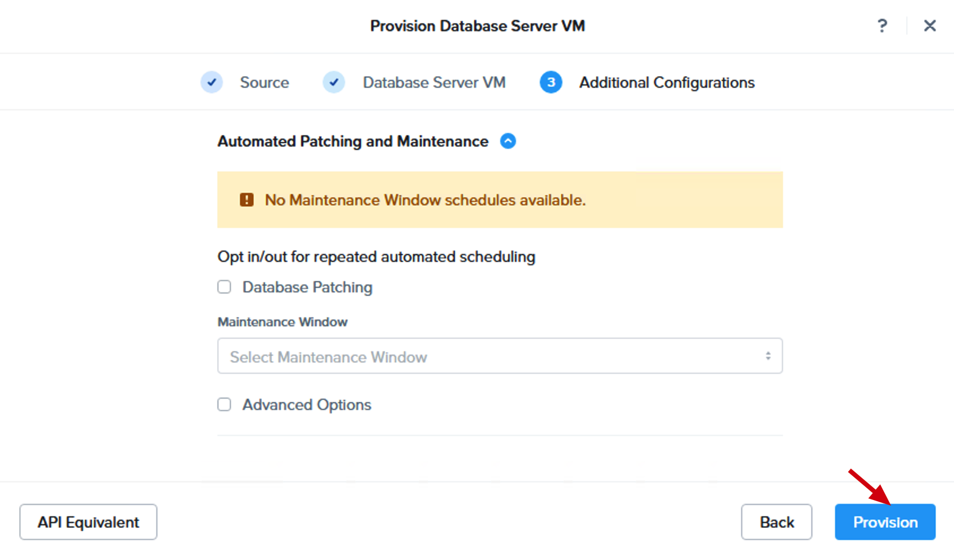Check the Advanced Options box
Screen dimensions: 954x560
click(225, 404)
